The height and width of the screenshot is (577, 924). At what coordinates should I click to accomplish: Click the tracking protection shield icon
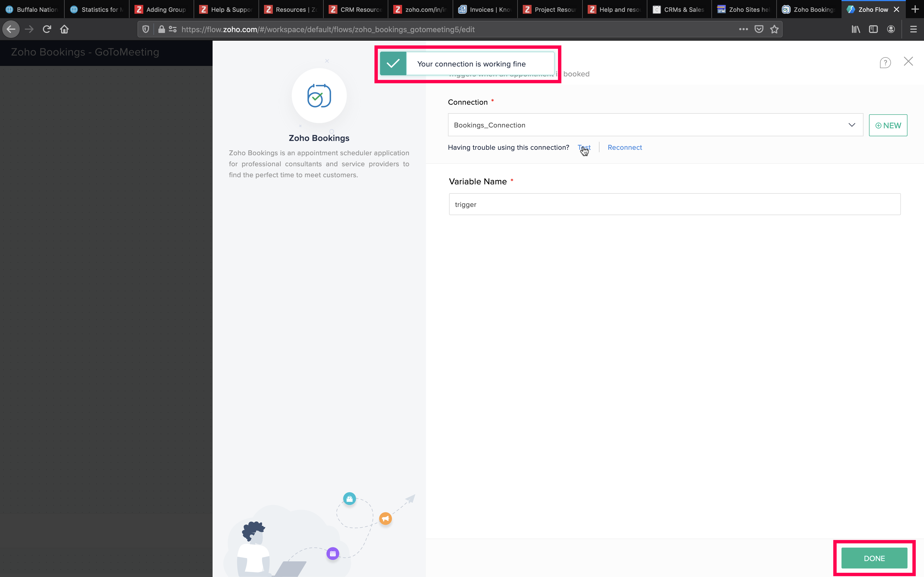(145, 29)
